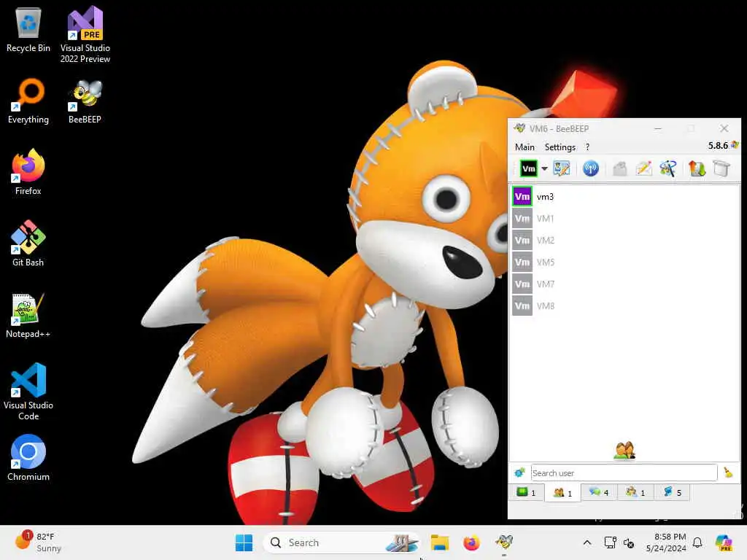Select offline user VM1
Screen dimensions: 747x560
(x=624, y=219)
